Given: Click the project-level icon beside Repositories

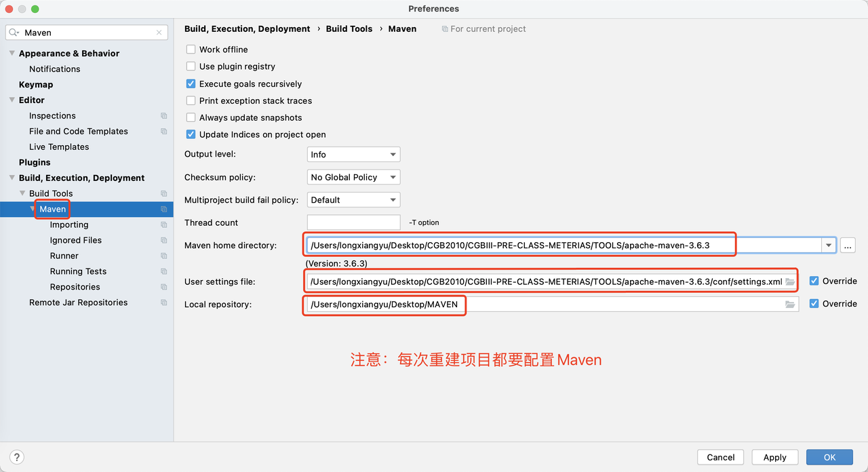Looking at the screenshot, I should (163, 288).
